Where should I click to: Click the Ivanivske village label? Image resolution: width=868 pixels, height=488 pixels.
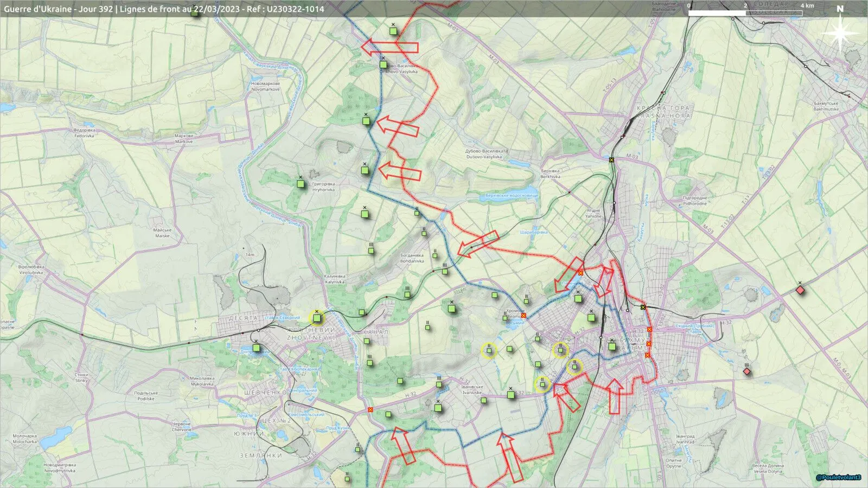pyautogui.click(x=472, y=390)
